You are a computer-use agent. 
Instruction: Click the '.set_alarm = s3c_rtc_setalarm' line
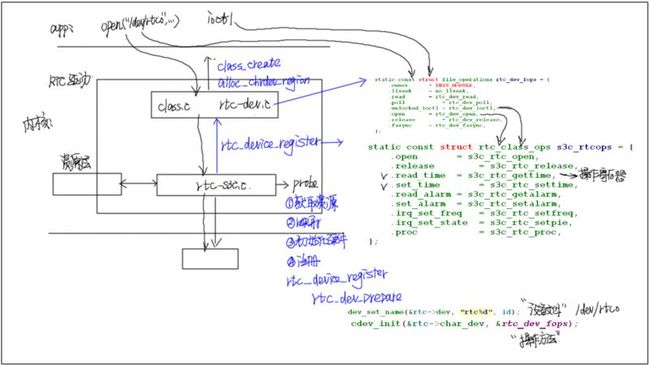(476, 204)
